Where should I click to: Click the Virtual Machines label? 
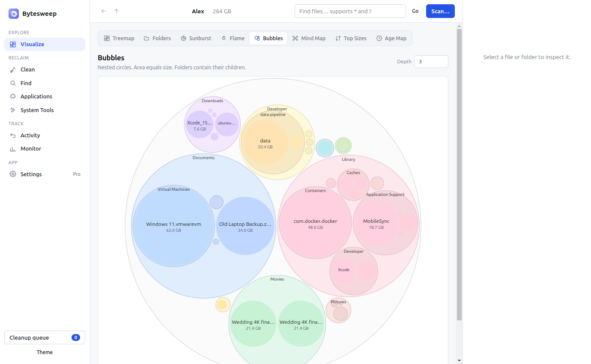(173, 189)
